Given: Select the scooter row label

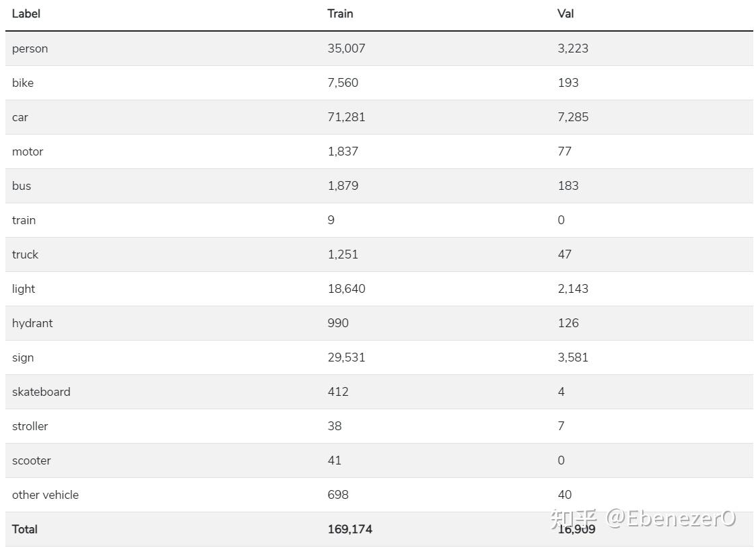Looking at the screenshot, I should tap(31, 460).
